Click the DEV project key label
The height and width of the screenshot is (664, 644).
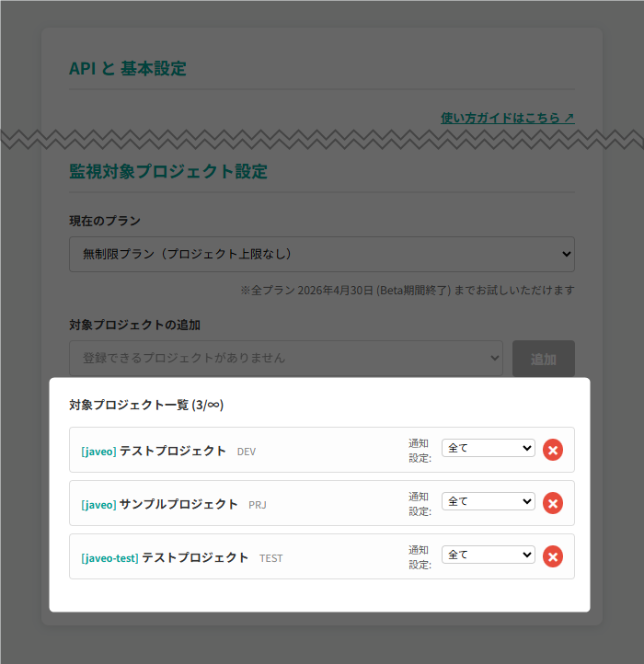click(247, 452)
